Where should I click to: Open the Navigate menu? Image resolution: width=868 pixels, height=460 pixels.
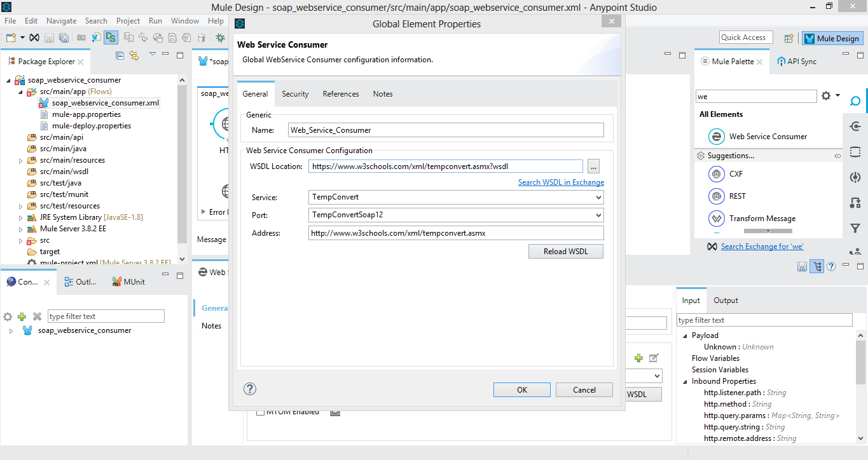(61, 21)
